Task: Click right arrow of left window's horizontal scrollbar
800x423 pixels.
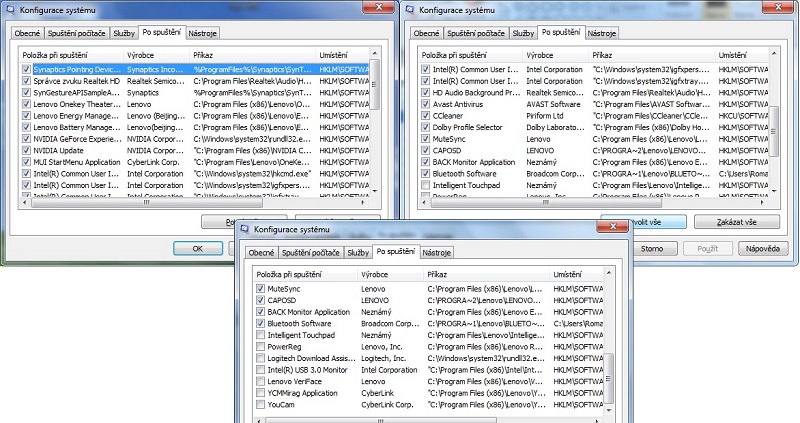Action: point(363,203)
